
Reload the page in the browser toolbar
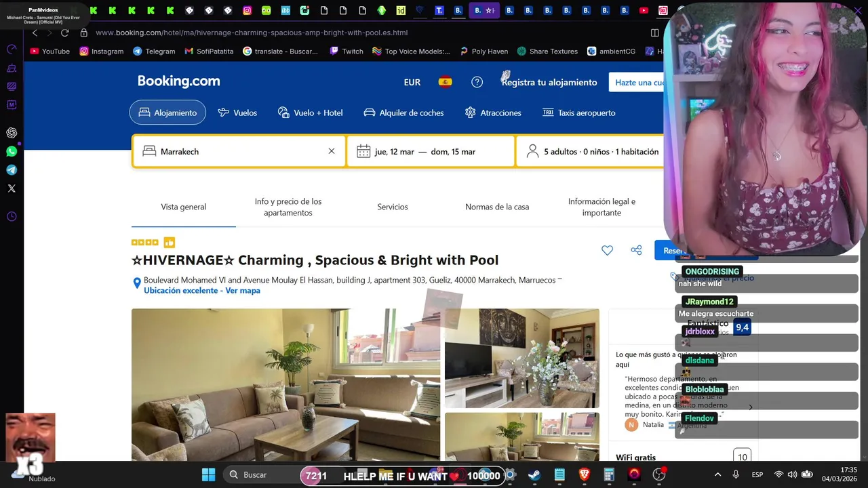[64, 33]
